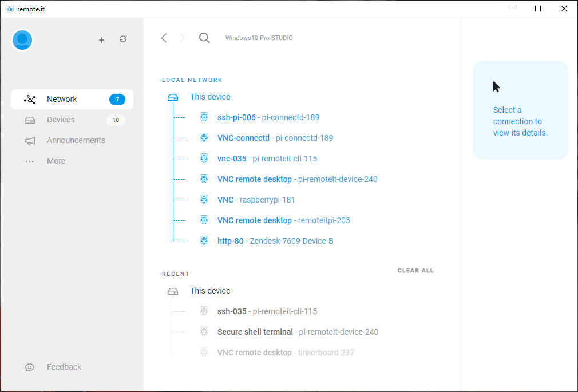
Task: Click the Pi icon beside tinkerboard-237
Action: (x=204, y=352)
